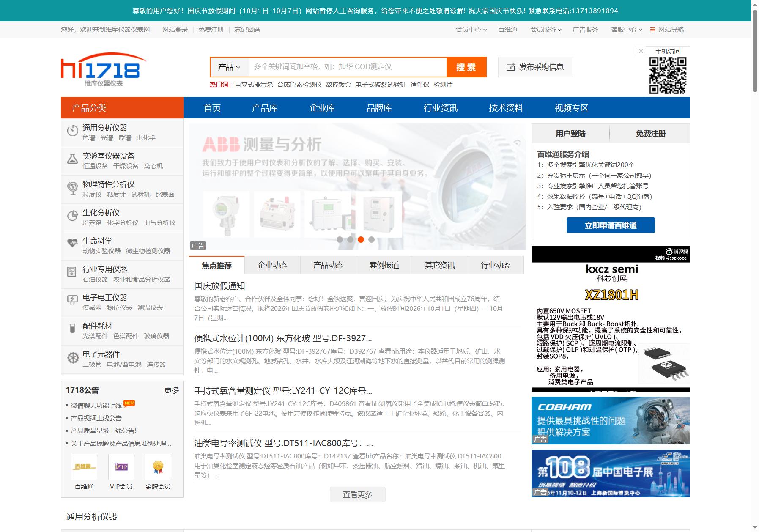This screenshot has width=759, height=532.
Task: Switch to the 免费注册 tab
Action: click(x=651, y=134)
